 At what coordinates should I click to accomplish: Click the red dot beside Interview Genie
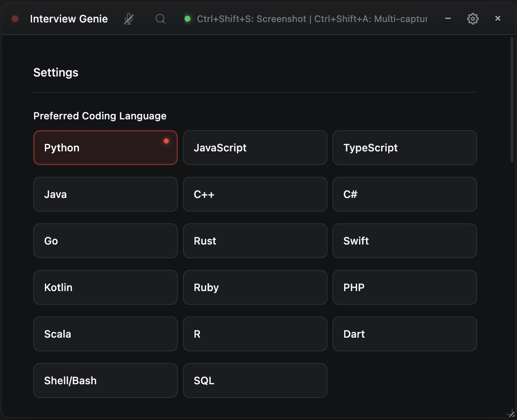click(15, 19)
